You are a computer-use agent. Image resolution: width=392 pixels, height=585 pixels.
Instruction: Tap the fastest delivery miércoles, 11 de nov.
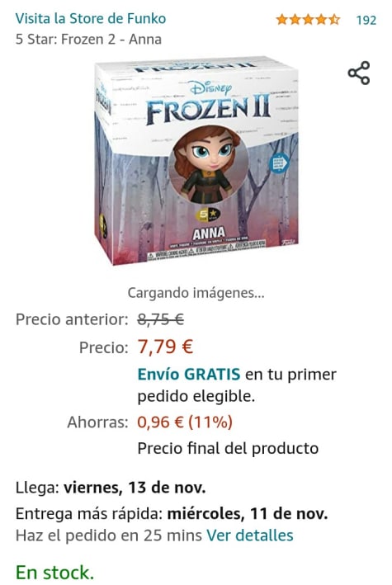coord(247,514)
